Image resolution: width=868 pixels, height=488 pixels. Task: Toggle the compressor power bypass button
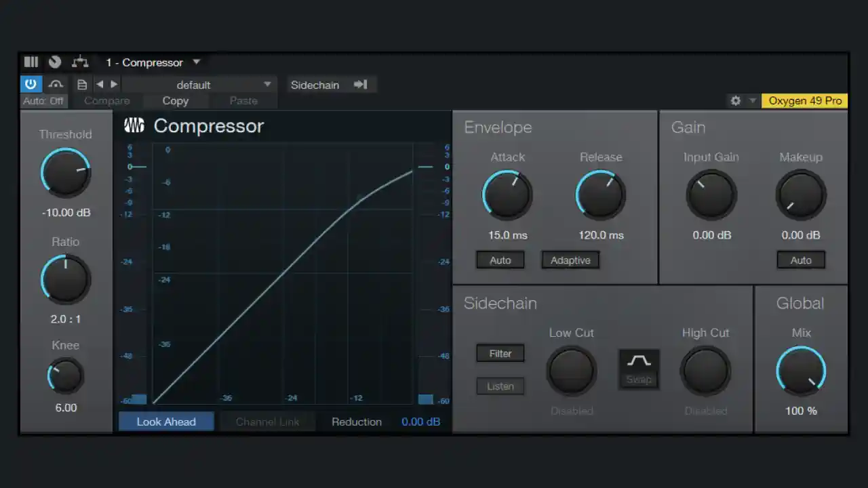(31, 84)
